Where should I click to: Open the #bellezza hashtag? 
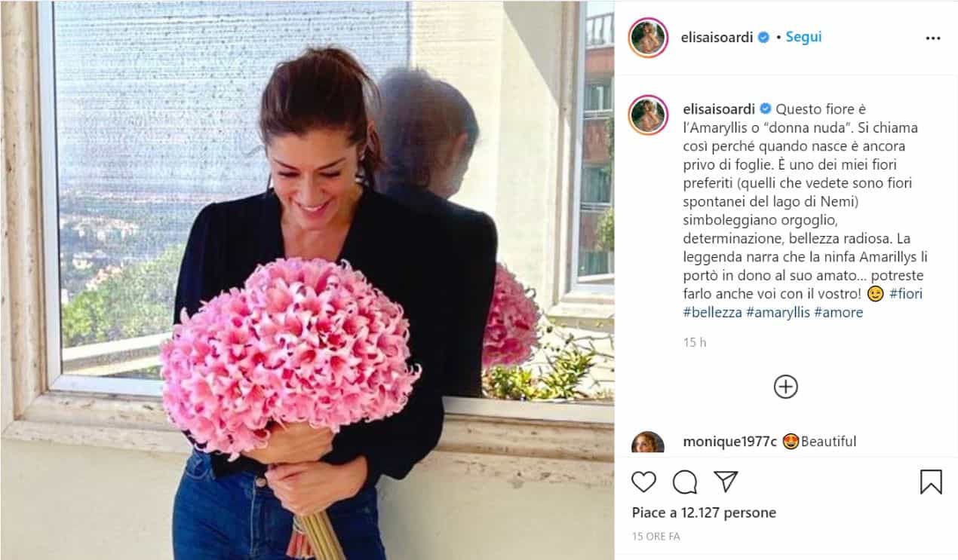[712, 312]
